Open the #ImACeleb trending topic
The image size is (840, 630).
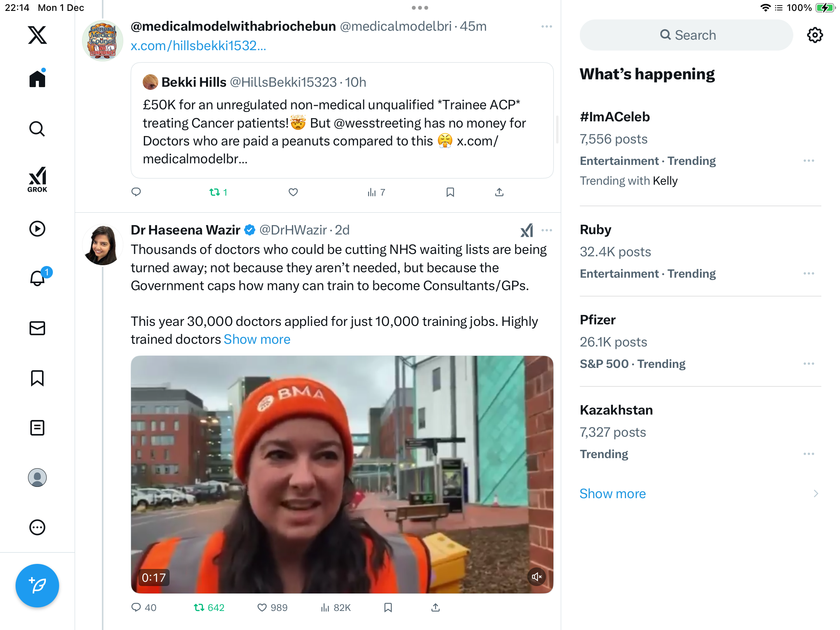click(614, 117)
